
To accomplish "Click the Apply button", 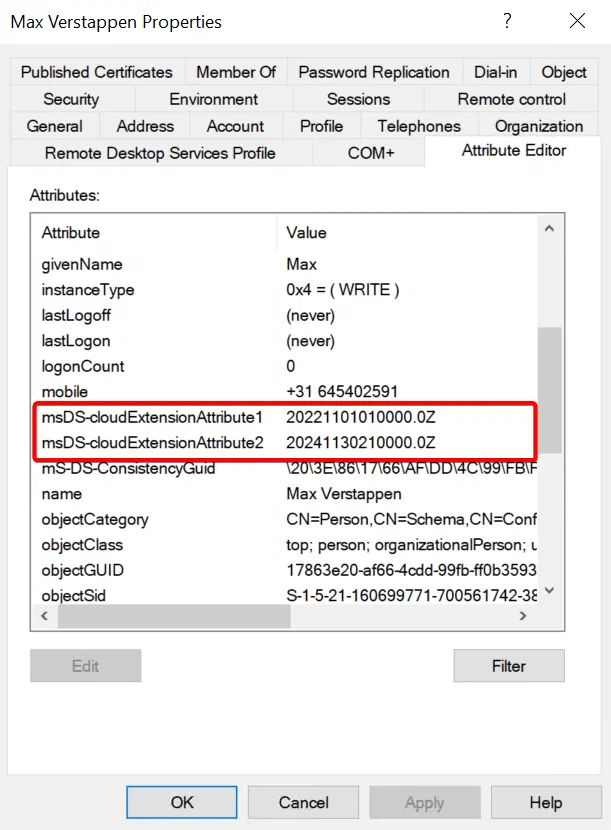I will pyautogui.click(x=425, y=802).
